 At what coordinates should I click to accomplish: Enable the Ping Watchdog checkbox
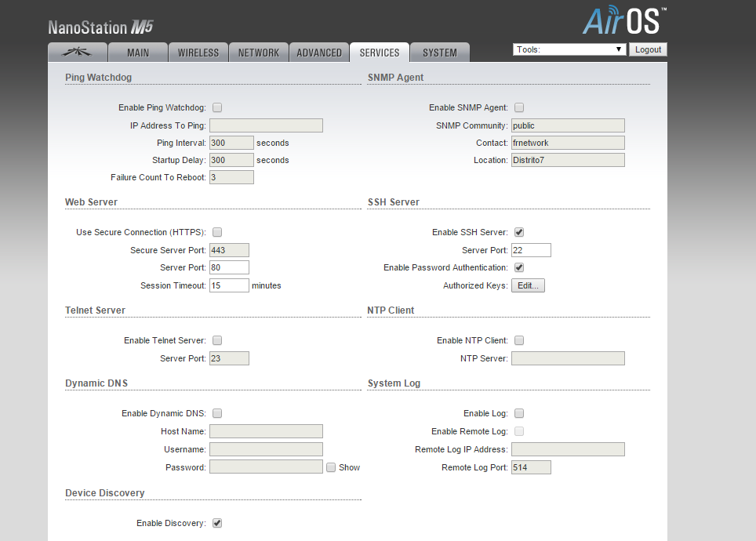click(x=217, y=107)
